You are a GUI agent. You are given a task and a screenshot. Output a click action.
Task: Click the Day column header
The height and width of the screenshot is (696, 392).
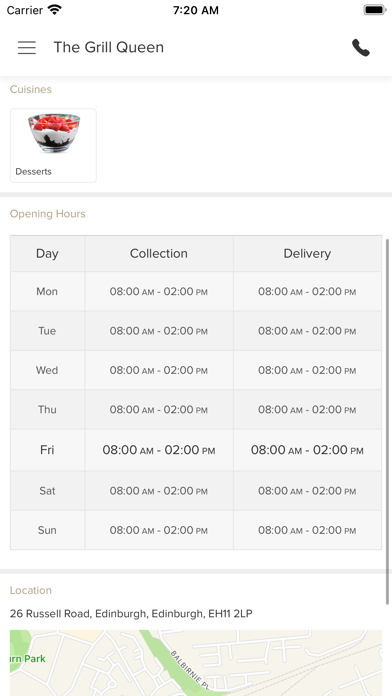coord(48,253)
